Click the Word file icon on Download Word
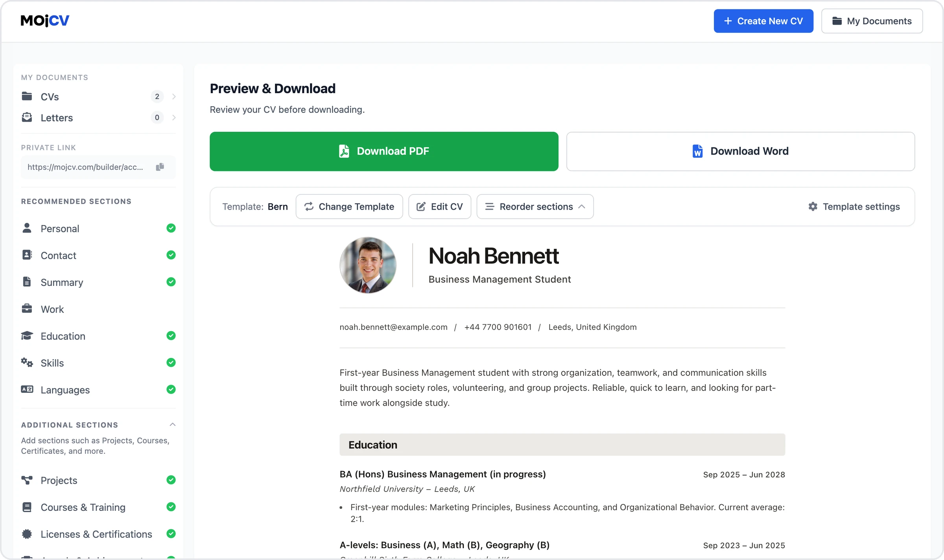 point(697,151)
